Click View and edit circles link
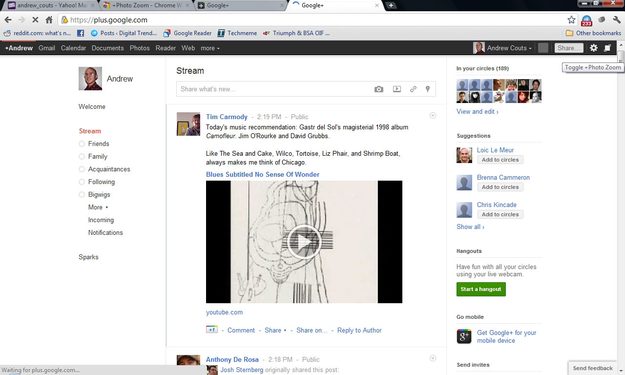 pos(477,112)
